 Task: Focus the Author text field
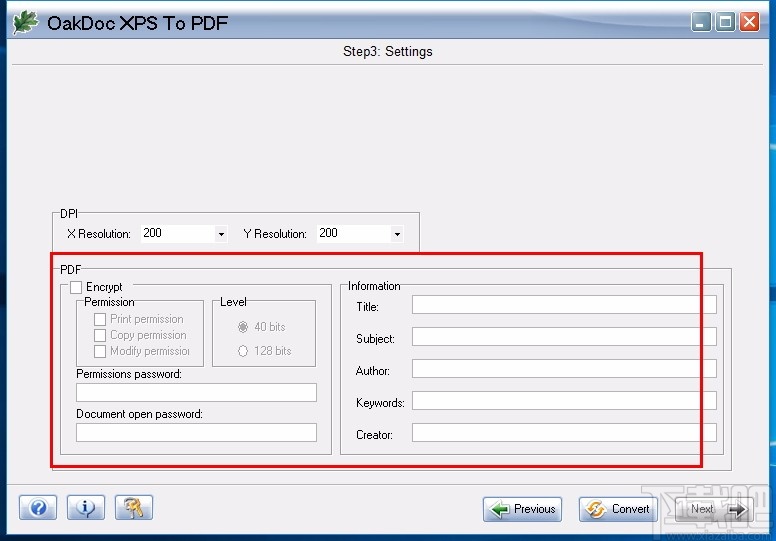tap(564, 369)
